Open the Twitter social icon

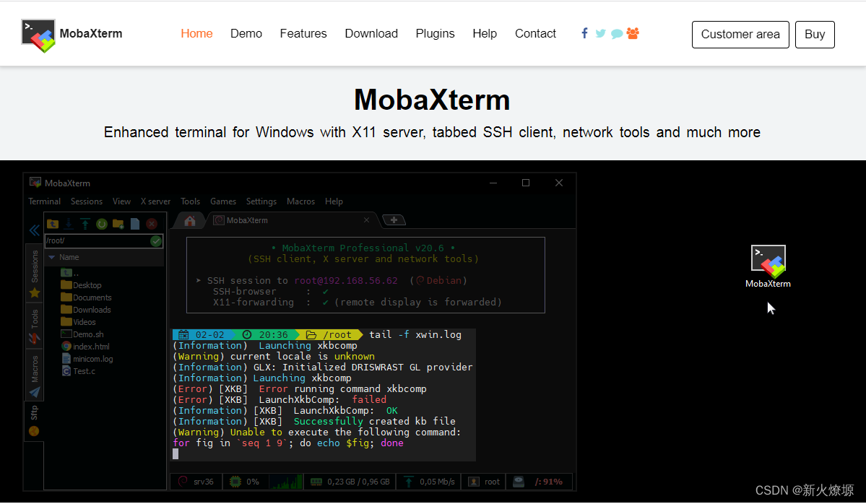coord(600,34)
